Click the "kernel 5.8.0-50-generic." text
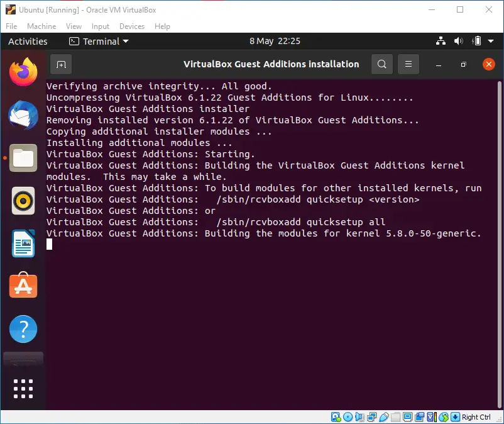The image size is (504, 424). click(414, 233)
